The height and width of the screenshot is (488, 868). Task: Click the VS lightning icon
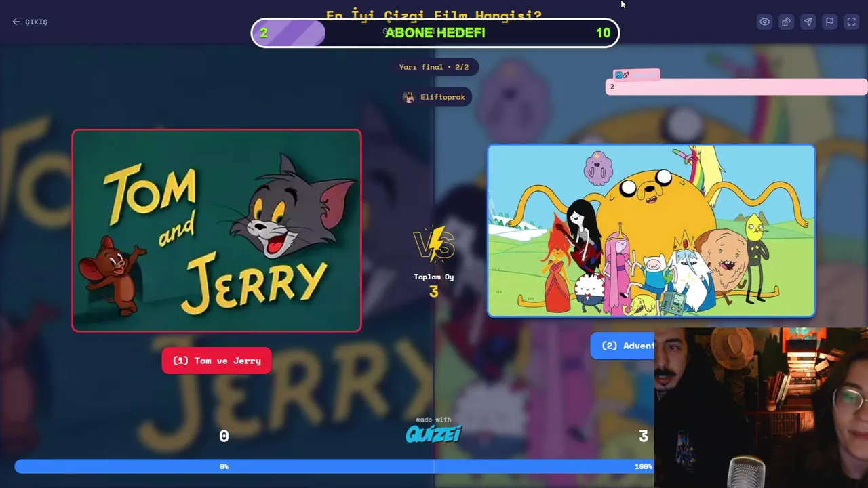(434, 244)
